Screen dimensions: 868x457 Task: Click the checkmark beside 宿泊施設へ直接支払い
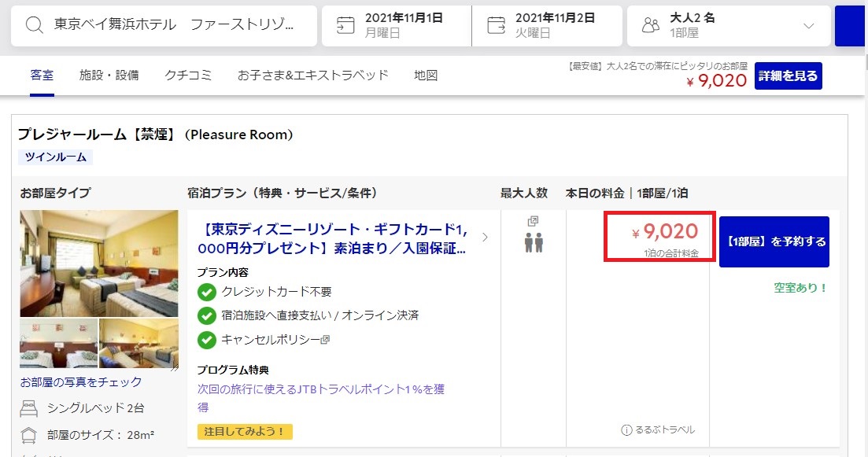(x=206, y=315)
